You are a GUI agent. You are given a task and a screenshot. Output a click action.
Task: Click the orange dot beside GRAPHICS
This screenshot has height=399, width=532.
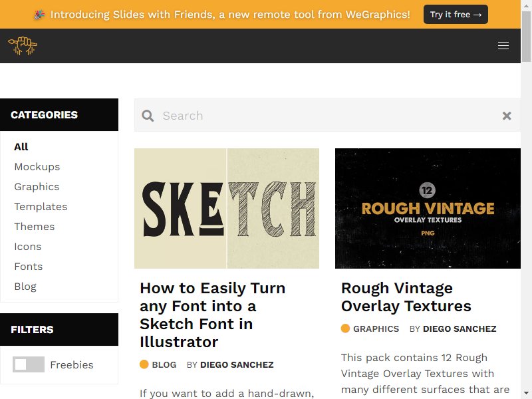[x=345, y=329]
